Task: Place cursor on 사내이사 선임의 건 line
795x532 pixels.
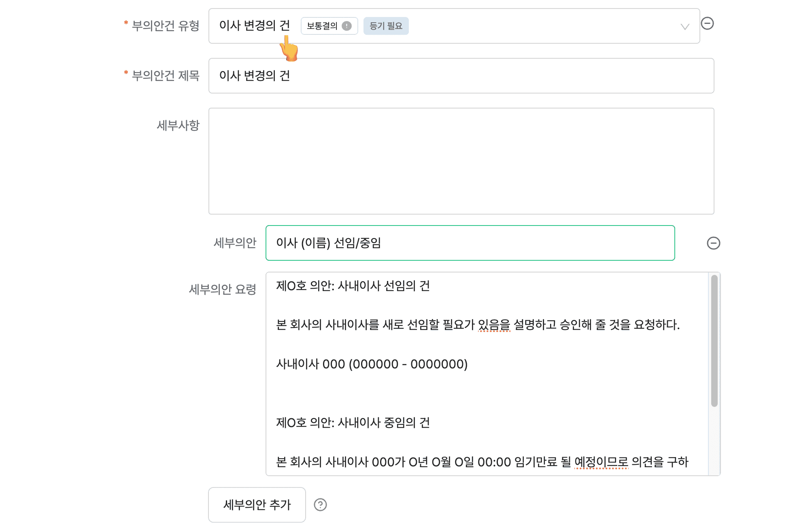Action: pyautogui.click(x=353, y=286)
